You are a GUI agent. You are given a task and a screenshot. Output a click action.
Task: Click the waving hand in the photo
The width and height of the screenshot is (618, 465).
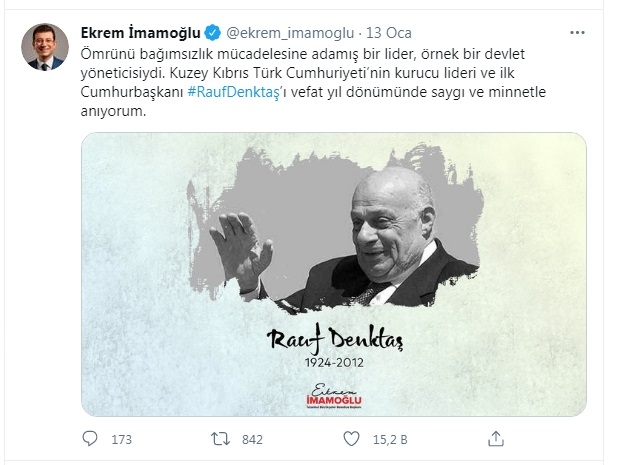pos(241,250)
